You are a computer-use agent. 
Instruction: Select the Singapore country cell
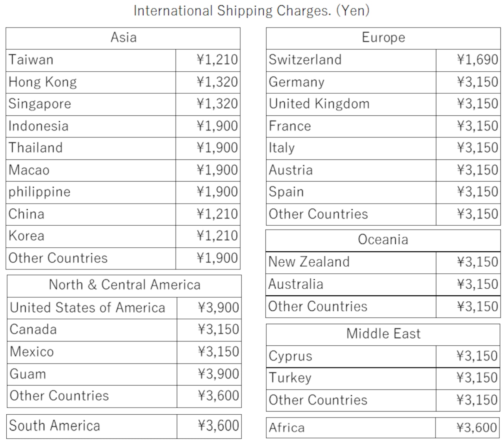[91, 104]
